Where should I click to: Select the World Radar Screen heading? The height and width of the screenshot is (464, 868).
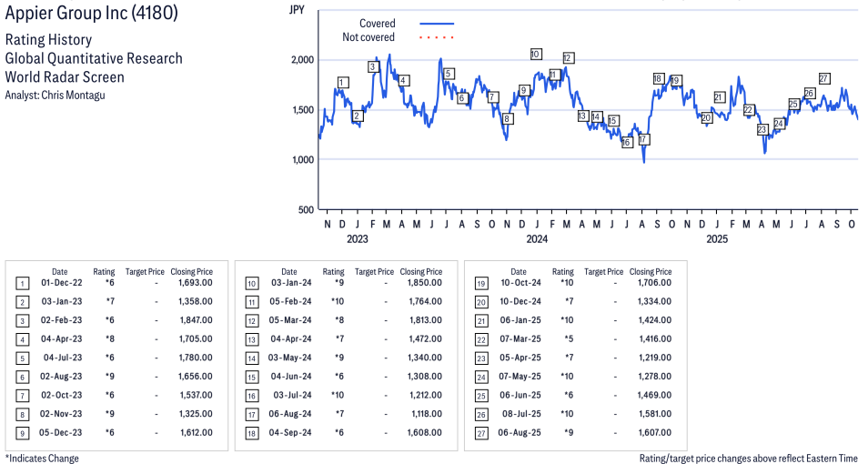click(x=65, y=76)
